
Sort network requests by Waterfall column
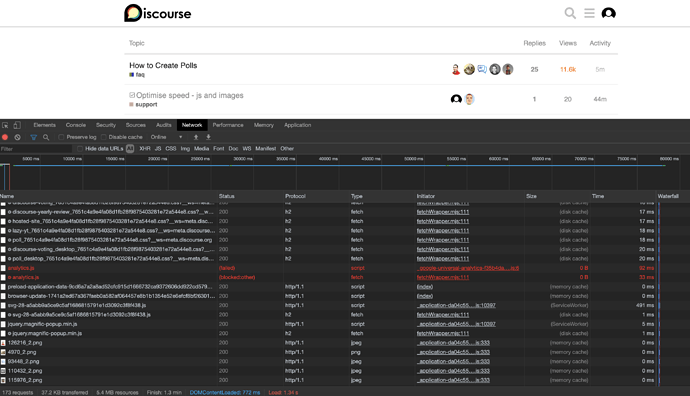[672, 196]
